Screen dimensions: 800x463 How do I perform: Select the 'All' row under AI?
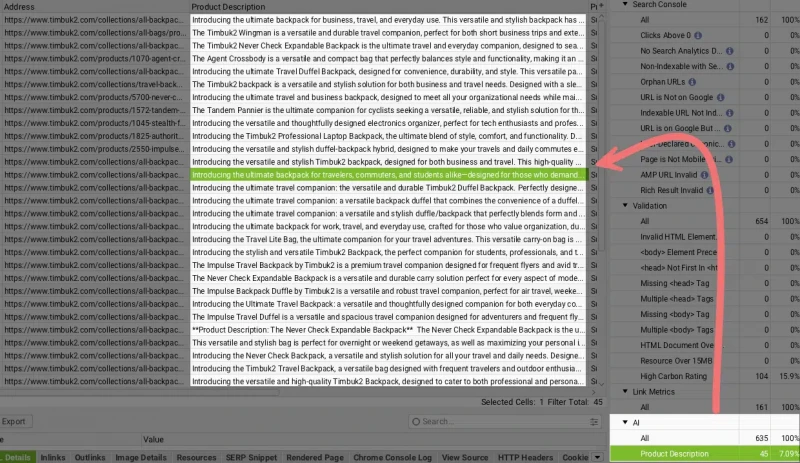pos(705,438)
